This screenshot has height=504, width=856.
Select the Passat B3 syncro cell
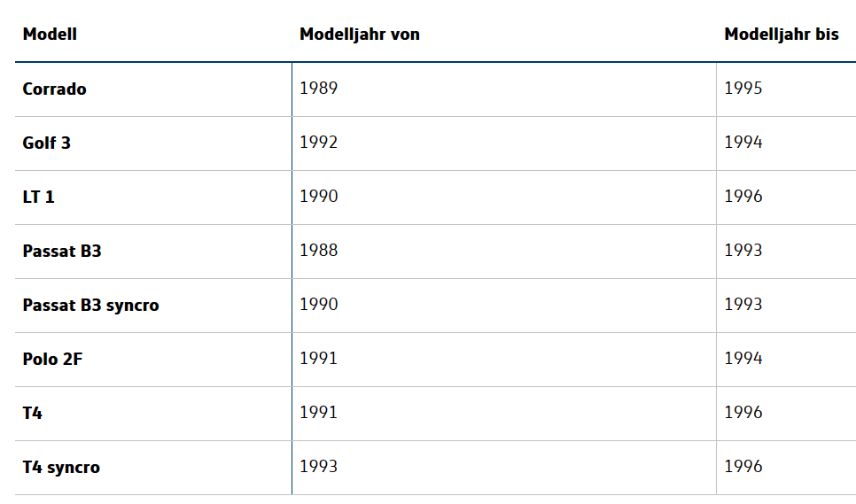tap(91, 305)
